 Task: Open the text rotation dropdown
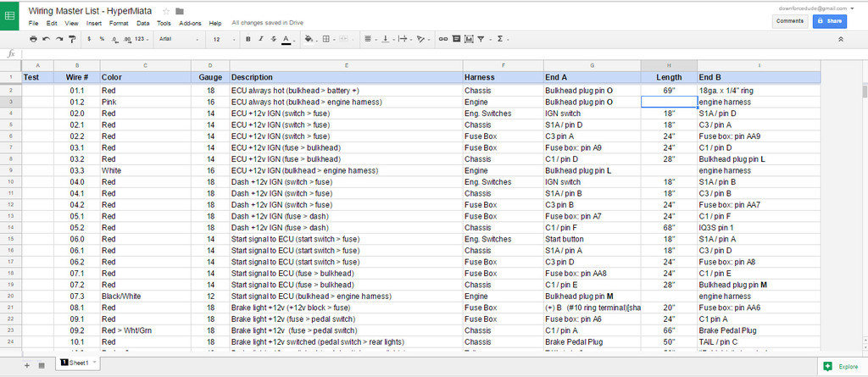point(422,39)
